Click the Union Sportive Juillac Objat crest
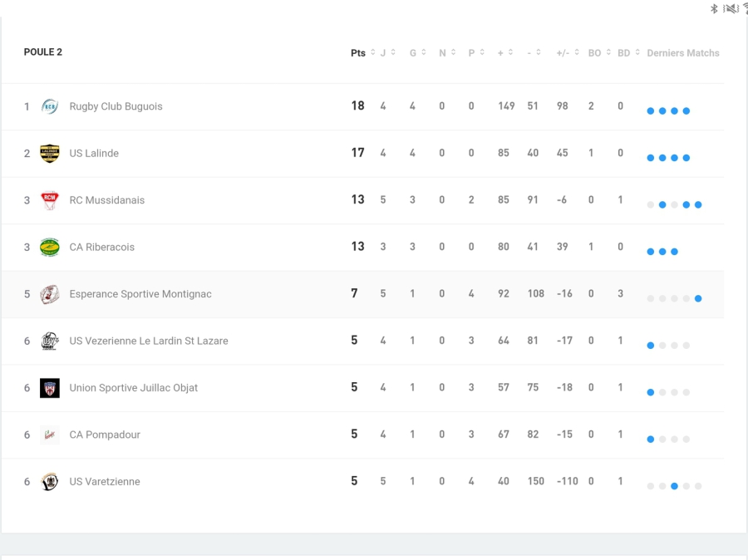 click(x=50, y=388)
